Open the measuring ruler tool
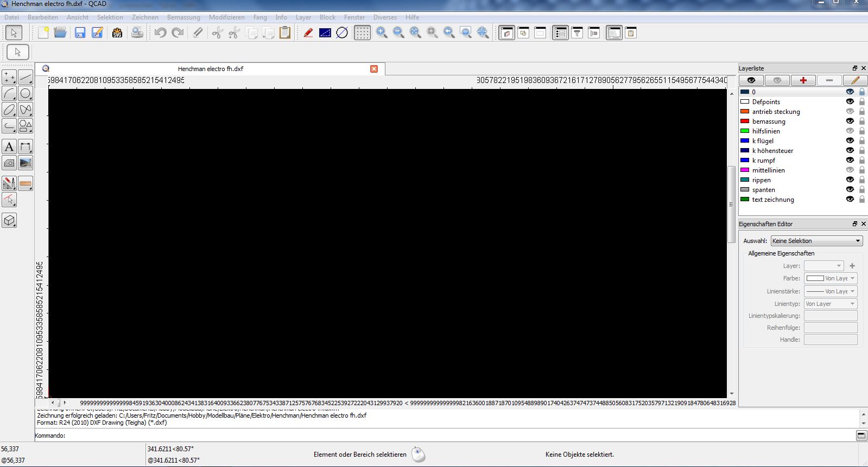The width and height of the screenshot is (868, 467). tap(26, 184)
